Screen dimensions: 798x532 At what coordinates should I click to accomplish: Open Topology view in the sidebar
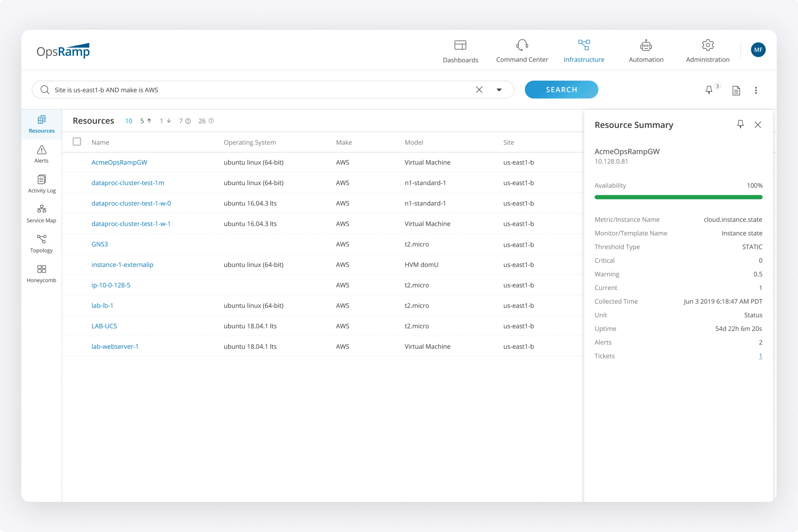click(41, 244)
